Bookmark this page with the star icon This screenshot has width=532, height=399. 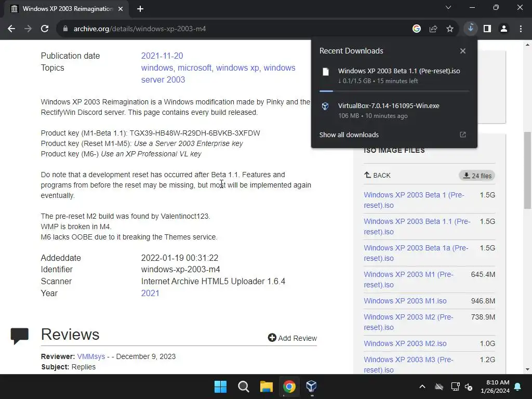click(x=450, y=29)
